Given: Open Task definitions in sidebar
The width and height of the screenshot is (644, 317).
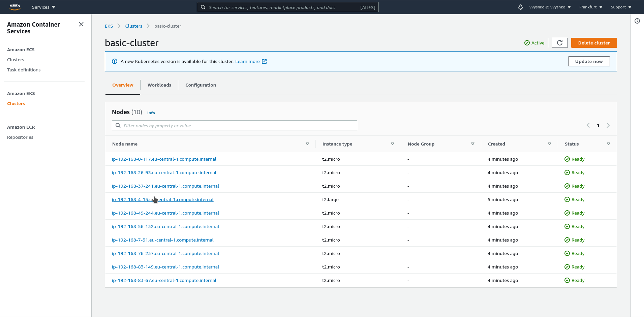Looking at the screenshot, I should pyautogui.click(x=24, y=70).
